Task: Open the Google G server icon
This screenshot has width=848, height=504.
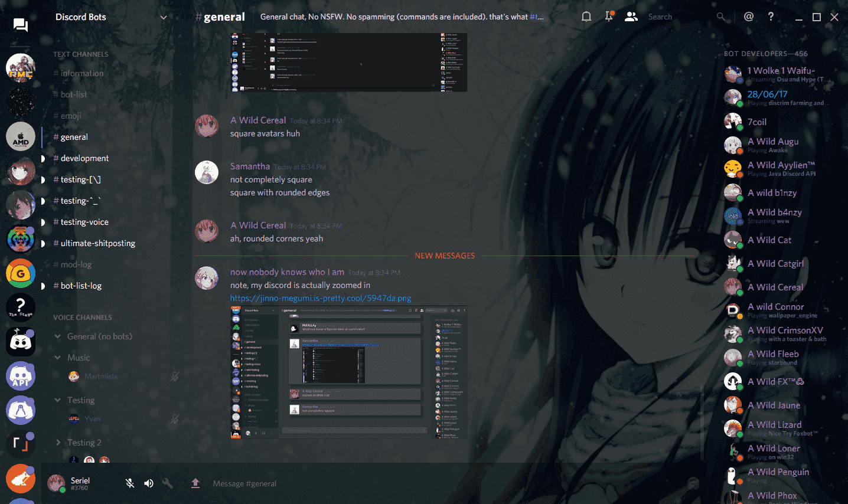Action: click(x=21, y=274)
